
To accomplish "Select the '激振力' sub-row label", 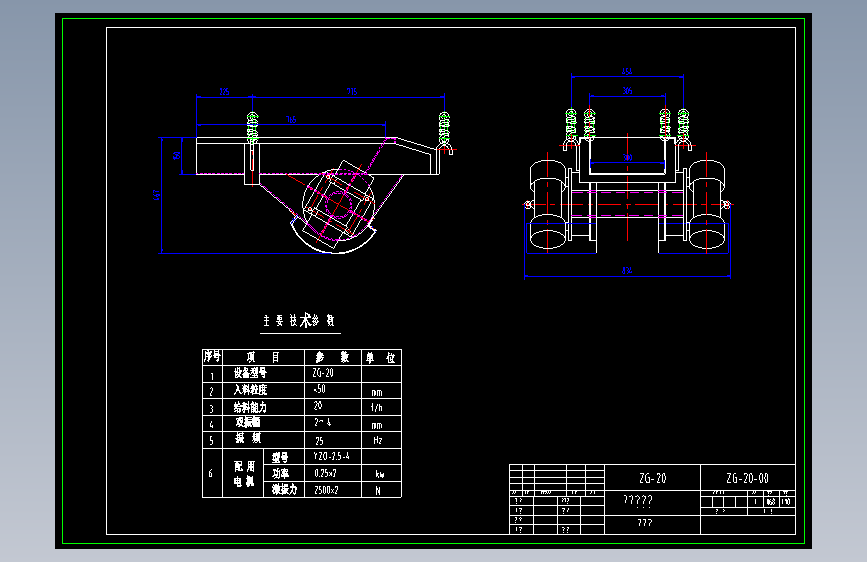I will pyautogui.click(x=284, y=490).
